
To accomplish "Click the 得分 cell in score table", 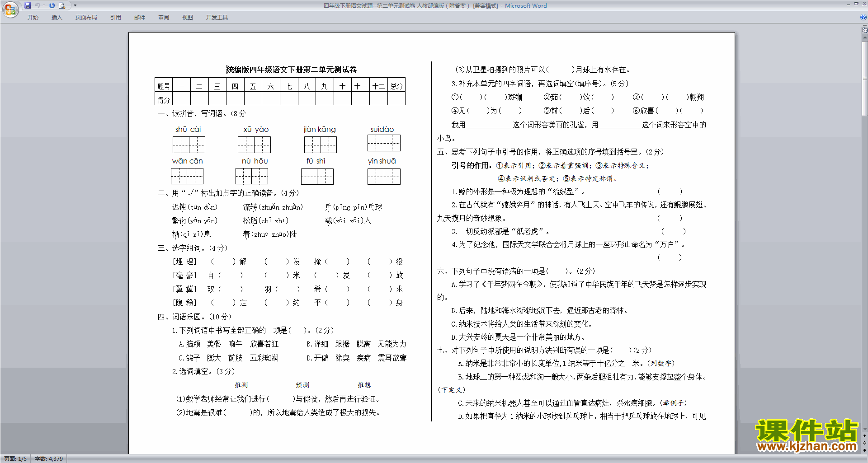I will click(164, 99).
